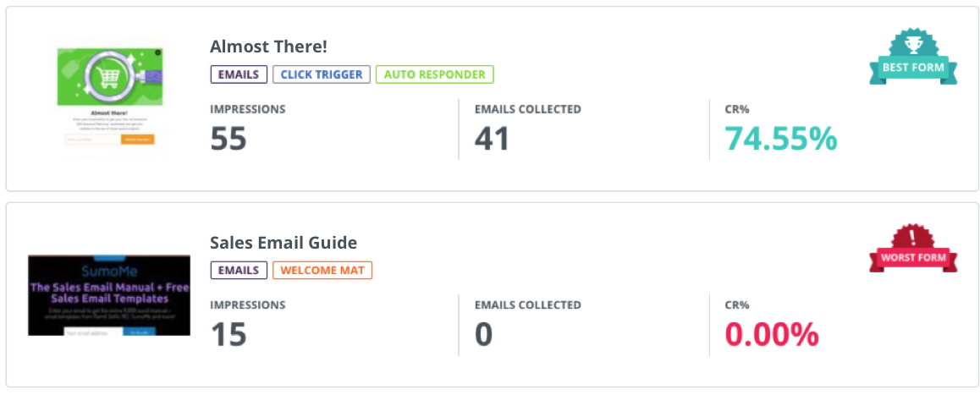Viewport: 980px width, 406px height.
Task: Click the SumoMe logo in the thumbnail
Action: [x=108, y=272]
